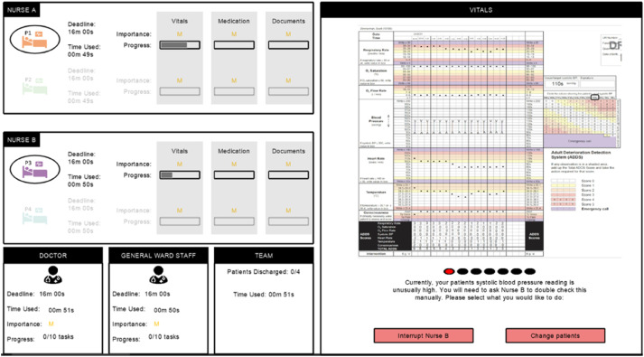Select the purple P3 patient bed icon
The image size is (644, 357).
click(x=35, y=169)
